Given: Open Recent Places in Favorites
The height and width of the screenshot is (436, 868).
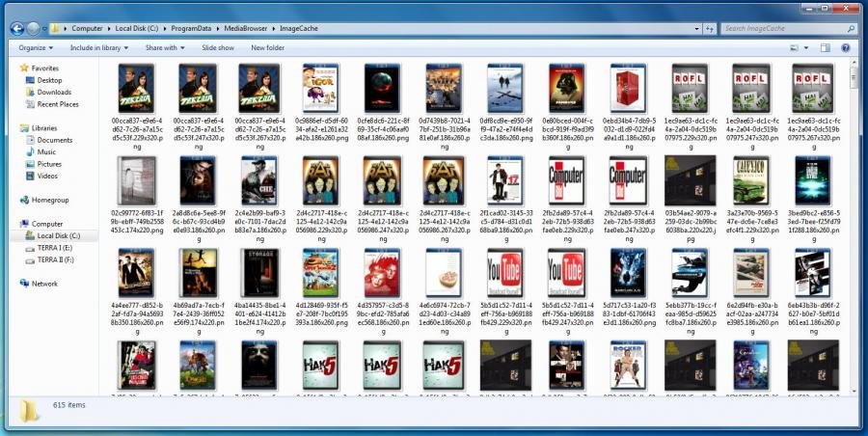Looking at the screenshot, I should (58, 104).
